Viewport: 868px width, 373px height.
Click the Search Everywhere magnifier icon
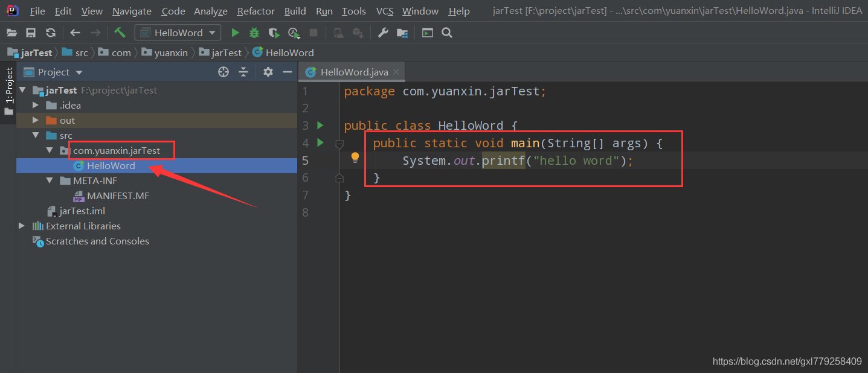point(447,33)
